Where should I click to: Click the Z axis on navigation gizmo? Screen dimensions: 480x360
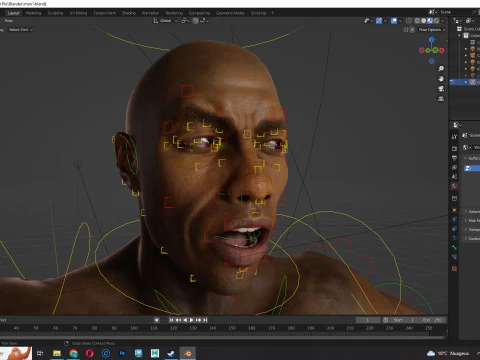click(432, 40)
